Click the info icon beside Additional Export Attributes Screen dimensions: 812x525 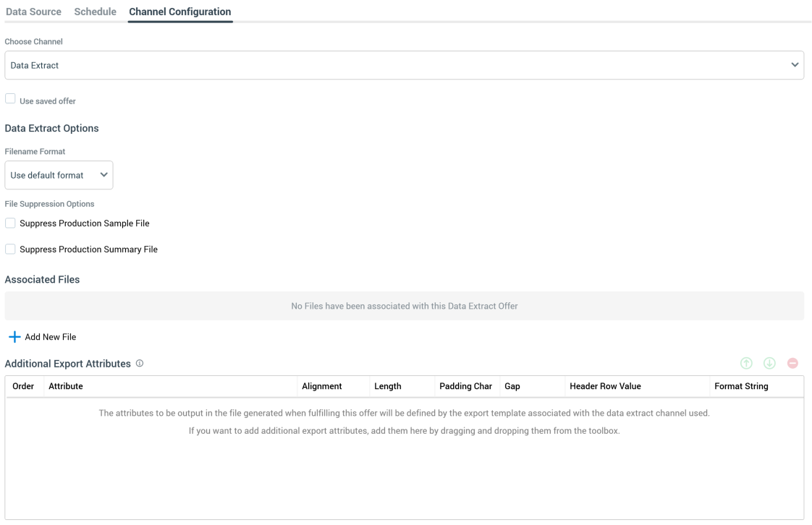(140, 364)
